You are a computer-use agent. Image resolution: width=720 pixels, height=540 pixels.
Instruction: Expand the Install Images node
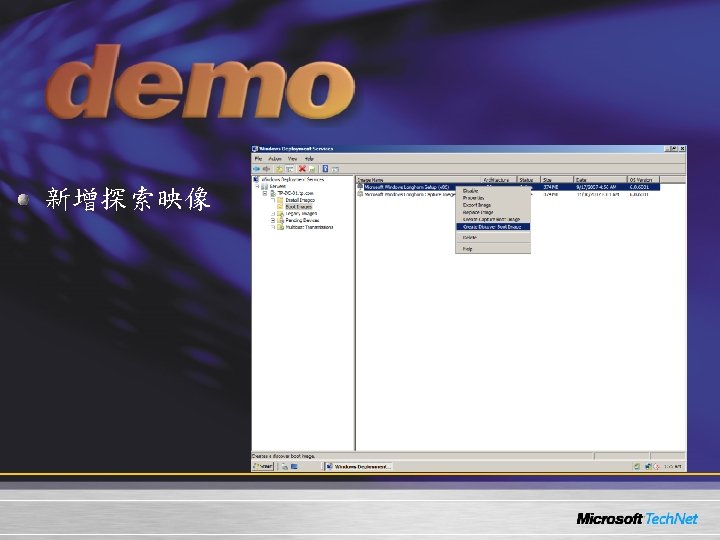(272, 200)
